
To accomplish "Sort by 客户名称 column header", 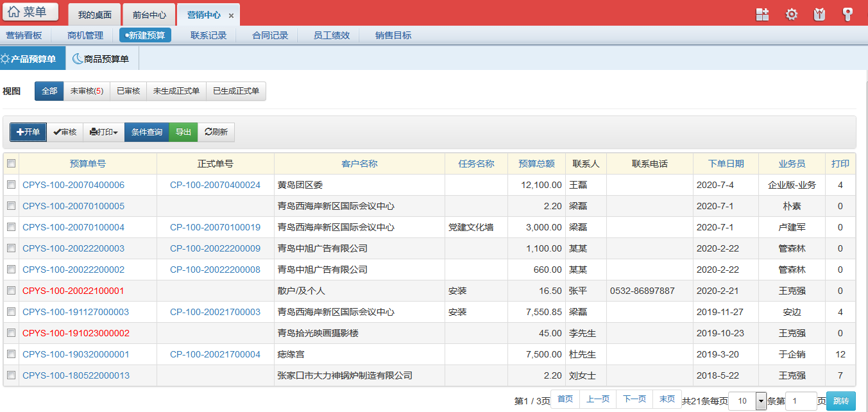I will 359,164.
